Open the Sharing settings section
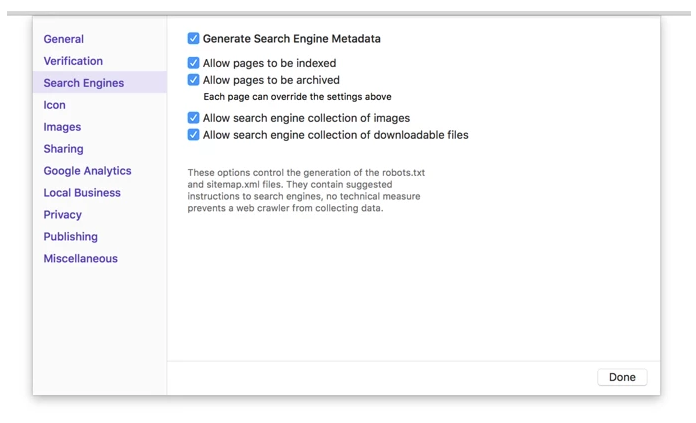696x423 pixels. click(63, 149)
